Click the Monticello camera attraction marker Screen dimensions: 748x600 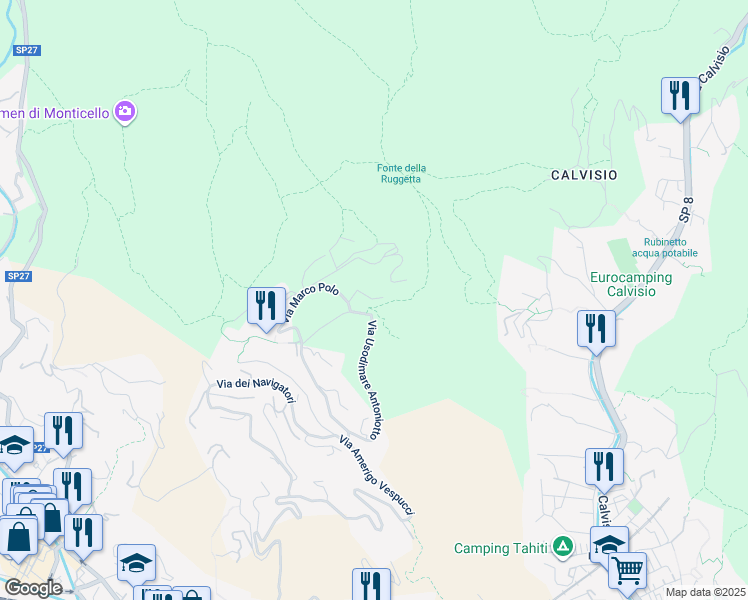125,112
